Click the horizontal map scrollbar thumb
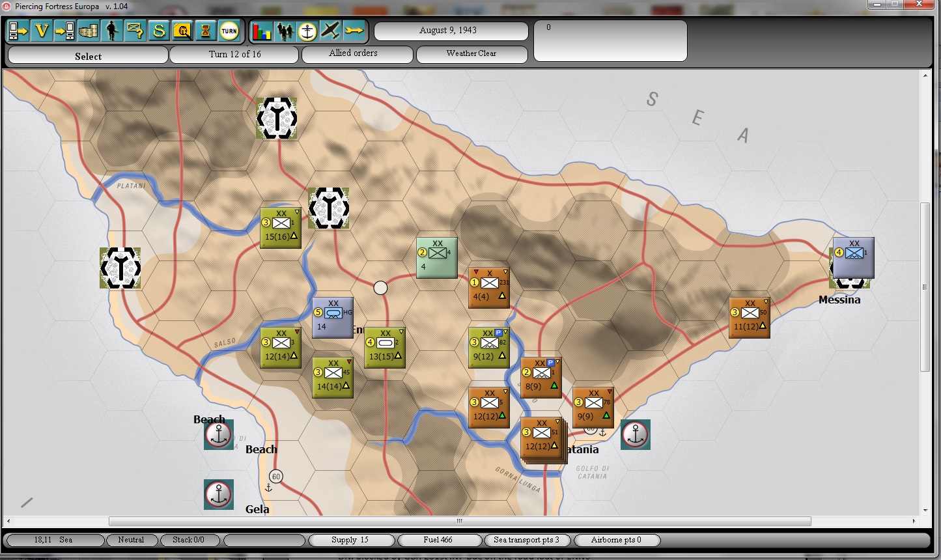 tap(460, 521)
